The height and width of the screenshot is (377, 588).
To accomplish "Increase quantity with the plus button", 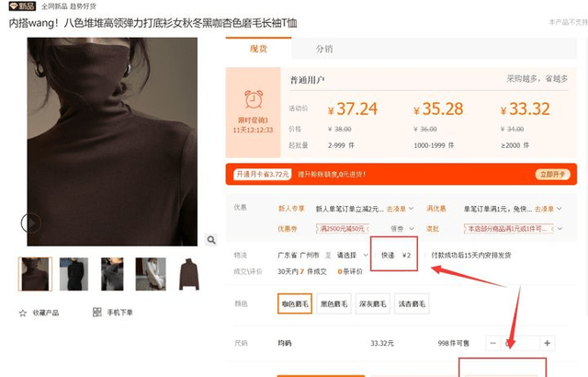I will tap(548, 343).
